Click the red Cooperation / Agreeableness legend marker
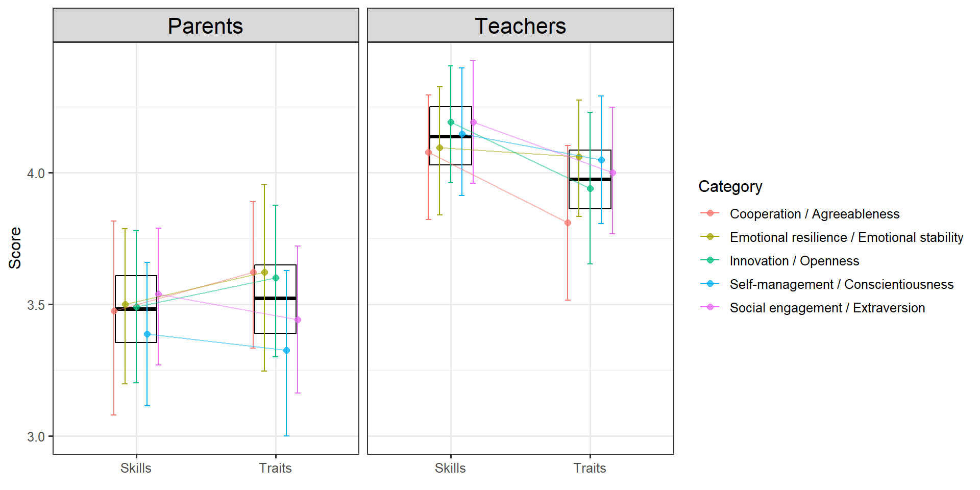 point(709,213)
